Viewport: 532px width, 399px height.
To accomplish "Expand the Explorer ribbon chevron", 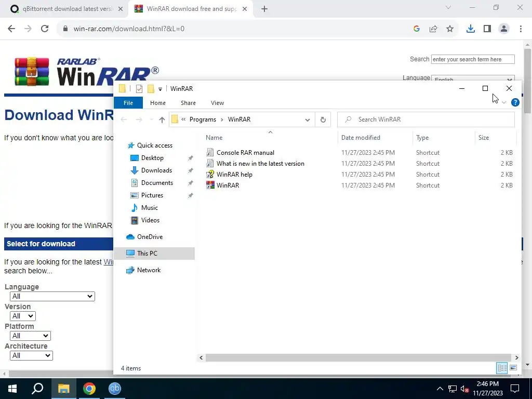I will (504, 102).
